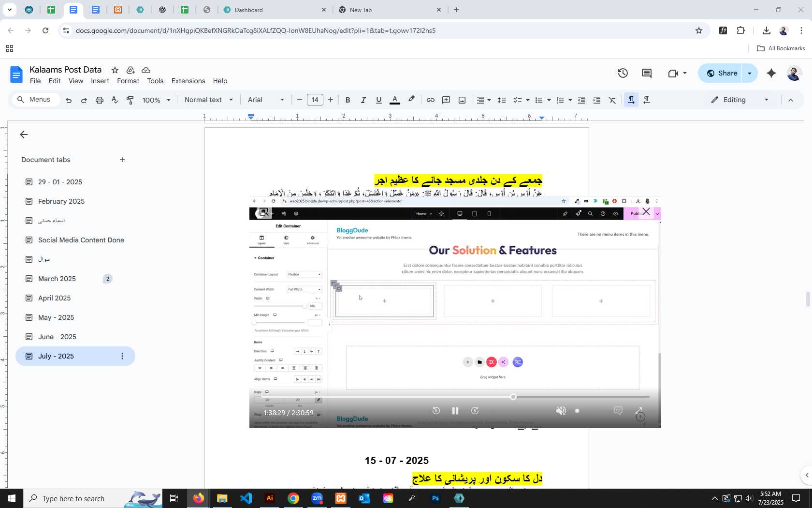Toggle italic formatting
The image size is (812, 508).
pos(363,100)
